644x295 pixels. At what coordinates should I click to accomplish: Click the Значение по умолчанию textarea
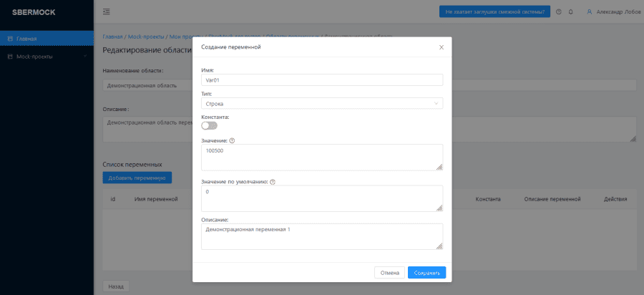tap(322, 198)
